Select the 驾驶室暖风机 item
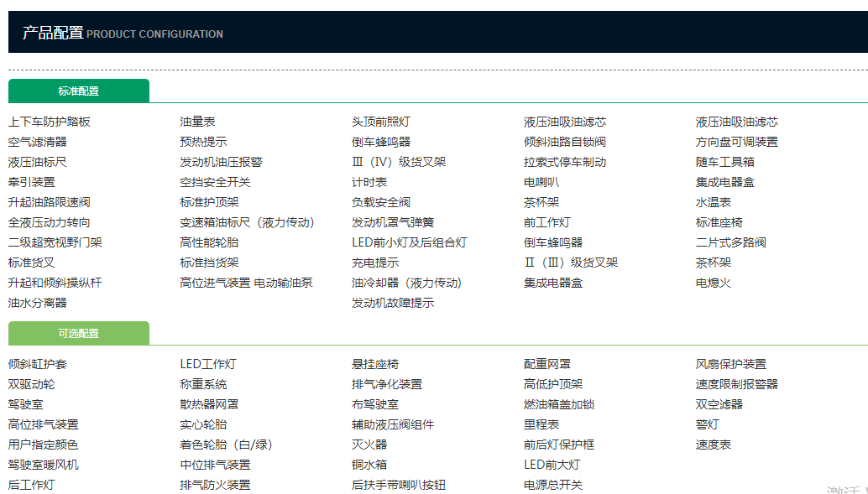The image size is (868, 494). tap(44, 465)
